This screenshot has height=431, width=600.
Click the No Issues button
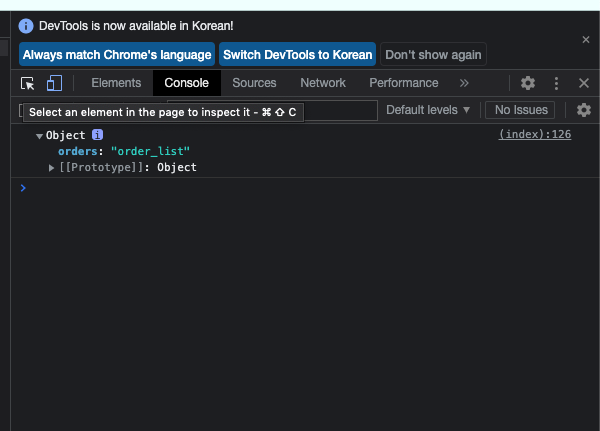pos(520,110)
